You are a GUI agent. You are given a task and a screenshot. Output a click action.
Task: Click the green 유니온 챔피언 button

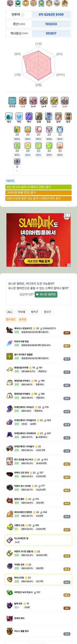46,294
